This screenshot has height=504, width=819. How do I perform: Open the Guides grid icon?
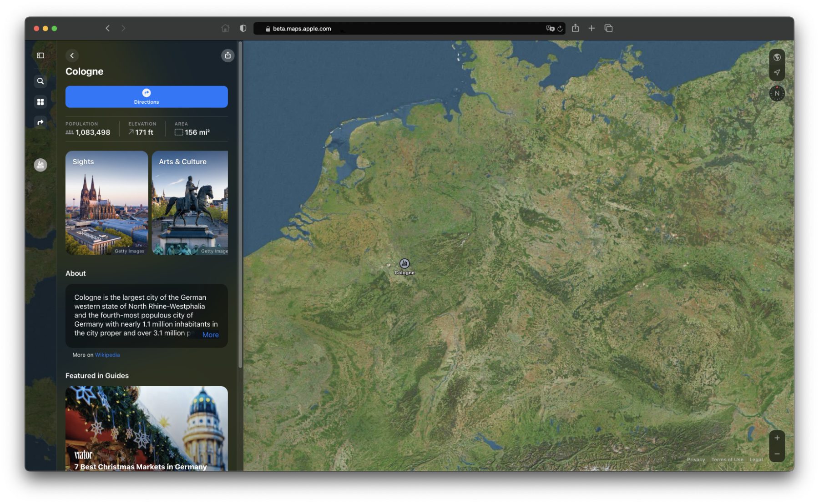click(40, 102)
